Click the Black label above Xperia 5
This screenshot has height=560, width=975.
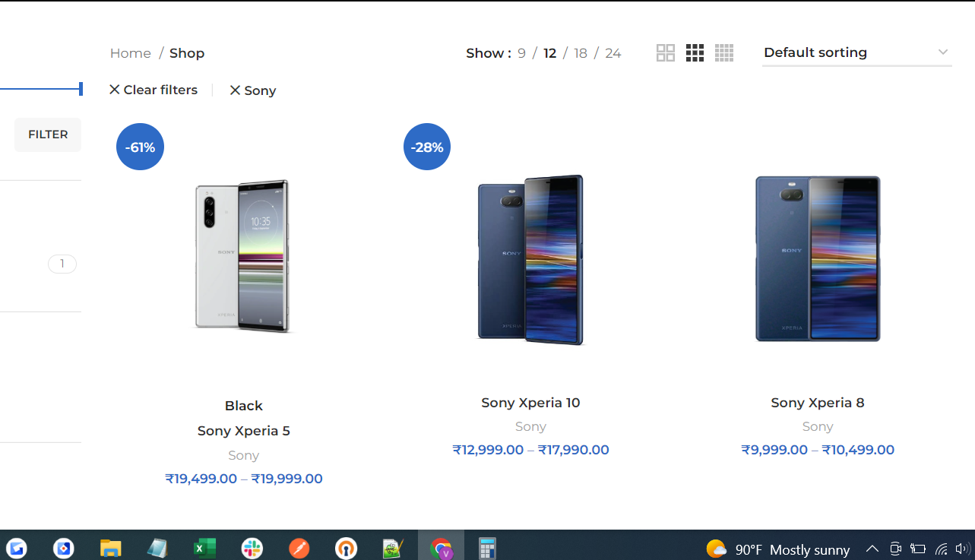coord(243,406)
